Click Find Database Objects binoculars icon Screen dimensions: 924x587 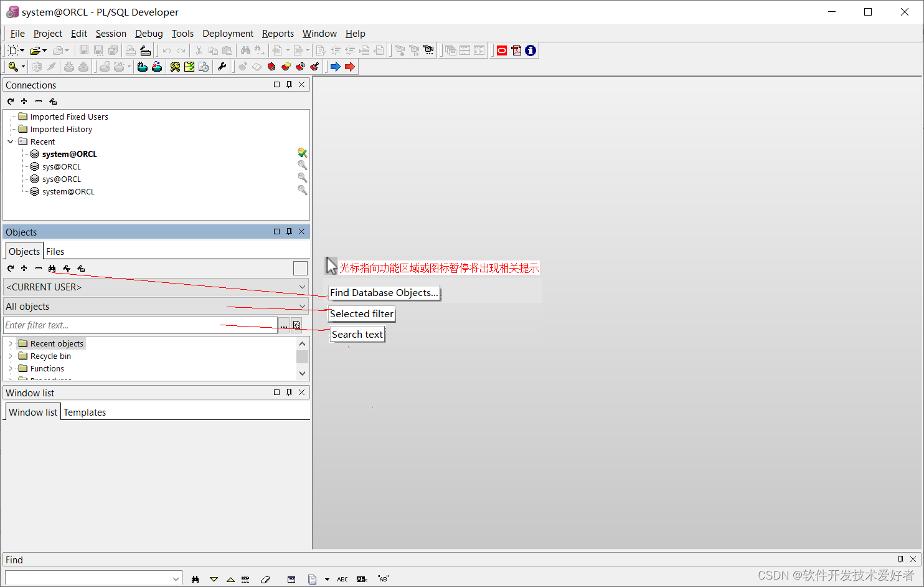52,269
